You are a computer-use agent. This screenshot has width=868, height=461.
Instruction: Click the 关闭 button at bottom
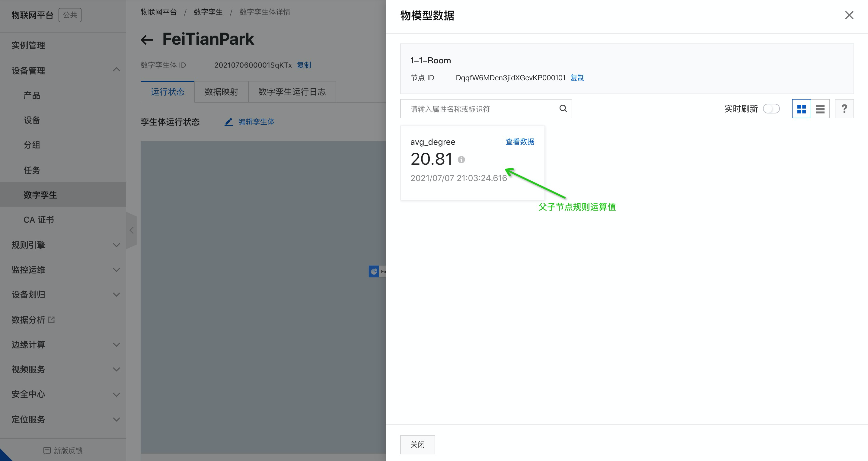click(417, 444)
